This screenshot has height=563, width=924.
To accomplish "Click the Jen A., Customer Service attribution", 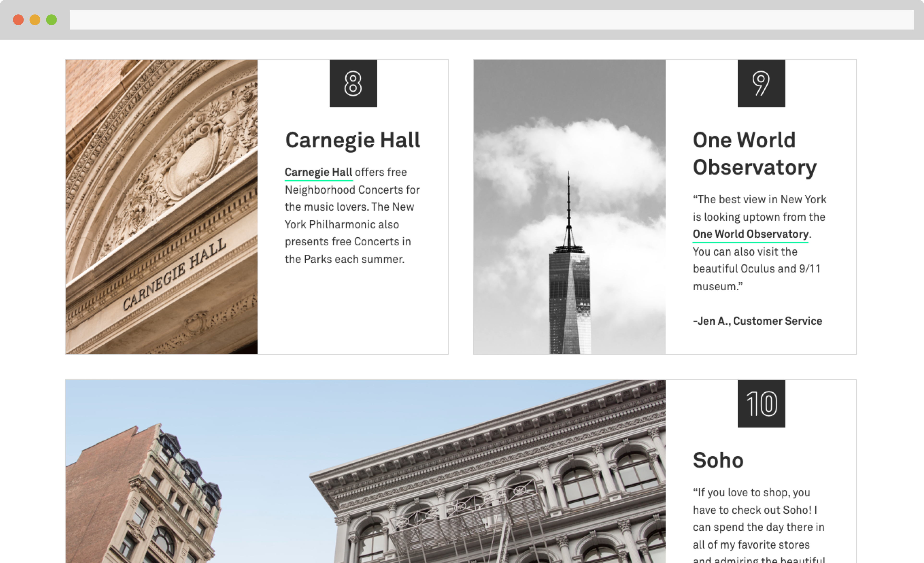I will coord(757,321).
